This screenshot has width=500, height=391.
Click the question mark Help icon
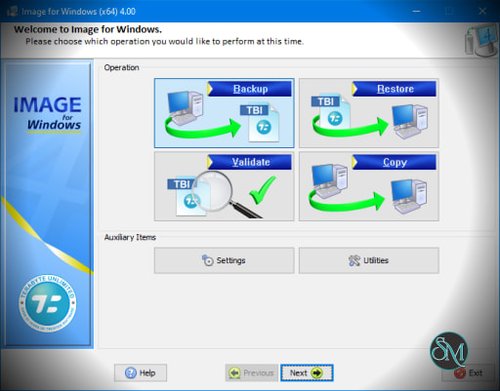pyautogui.click(x=131, y=373)
